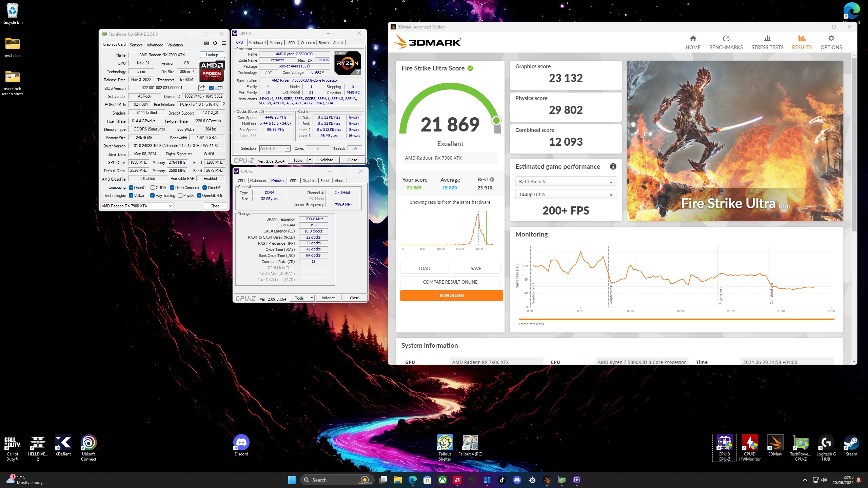This screenshot has width=868, height=488.
Task: Select the Fallout 4 (PC) desktop shortcut
Action: coord(470,446)
